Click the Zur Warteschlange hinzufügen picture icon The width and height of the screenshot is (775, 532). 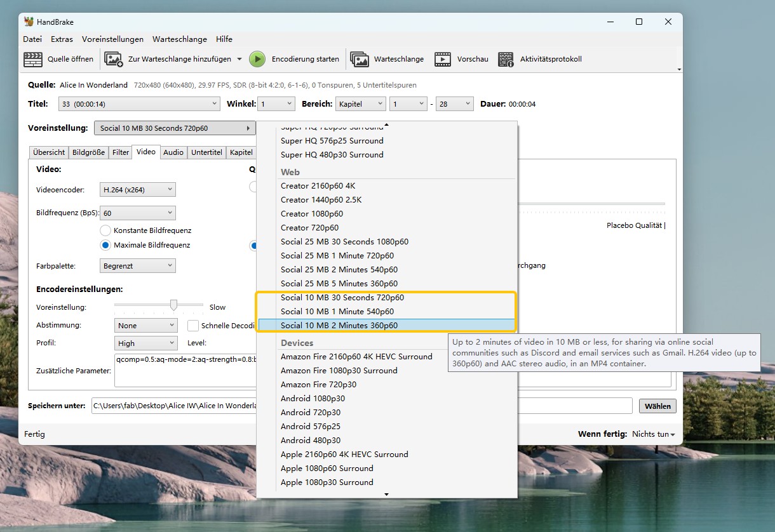[114, 59]
